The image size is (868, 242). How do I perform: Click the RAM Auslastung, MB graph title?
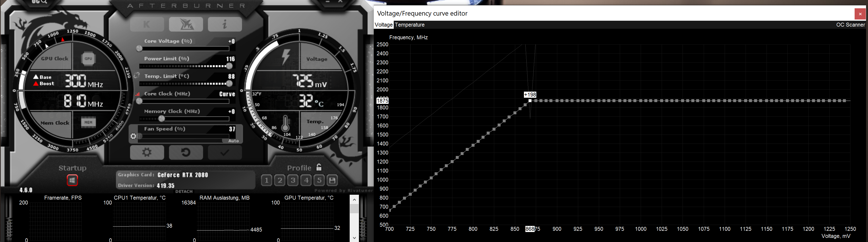point(224,198)
